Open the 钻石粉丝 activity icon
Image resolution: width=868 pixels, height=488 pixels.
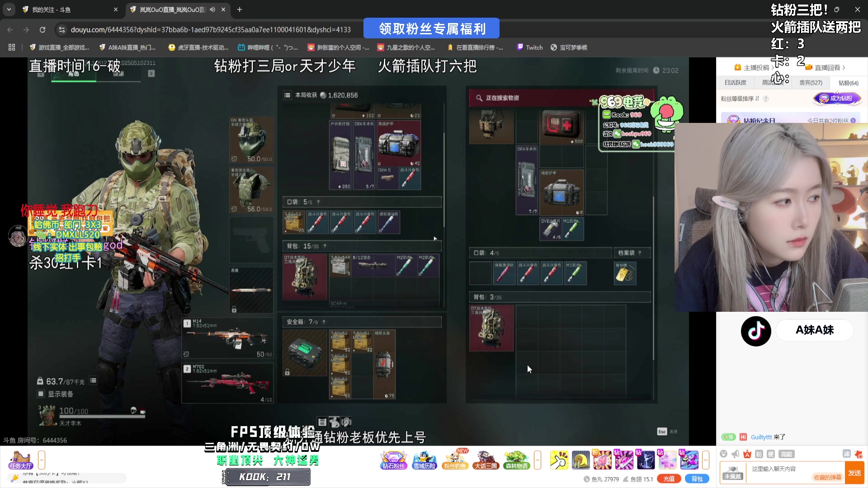coord(393,460)
